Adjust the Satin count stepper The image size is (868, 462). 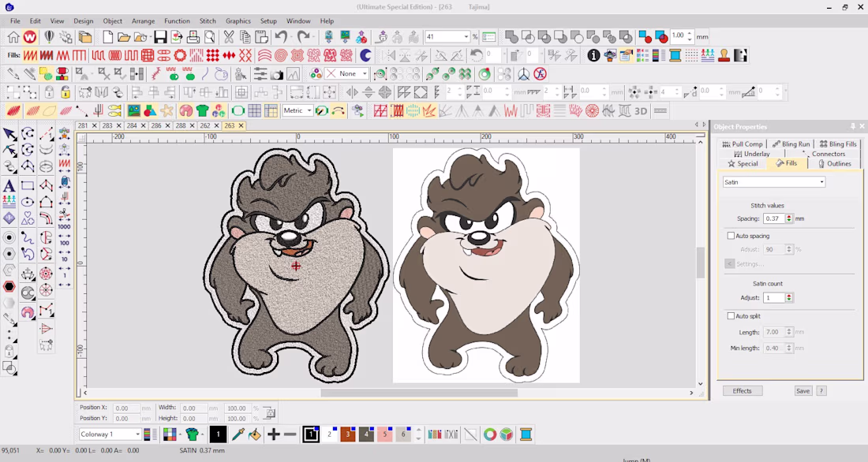[x=789, y=298]
